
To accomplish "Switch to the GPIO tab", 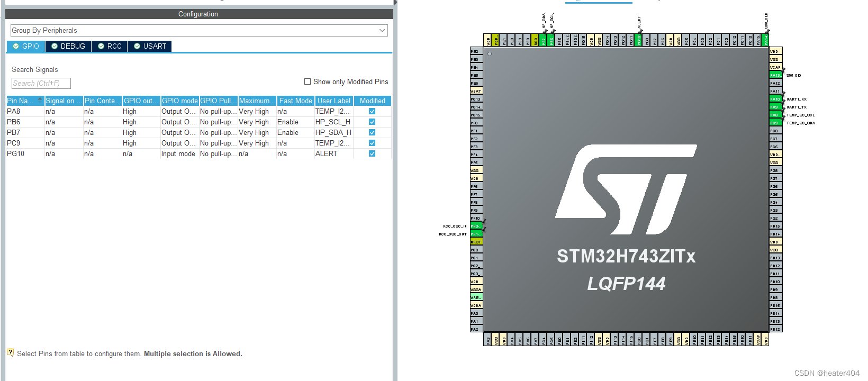I will pyautogui.click(x=26, y=46).
